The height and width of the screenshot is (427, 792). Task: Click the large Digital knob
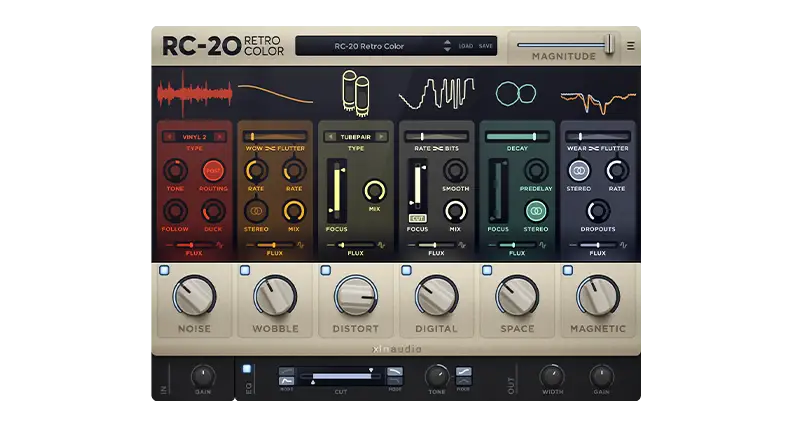coord(436,297)
